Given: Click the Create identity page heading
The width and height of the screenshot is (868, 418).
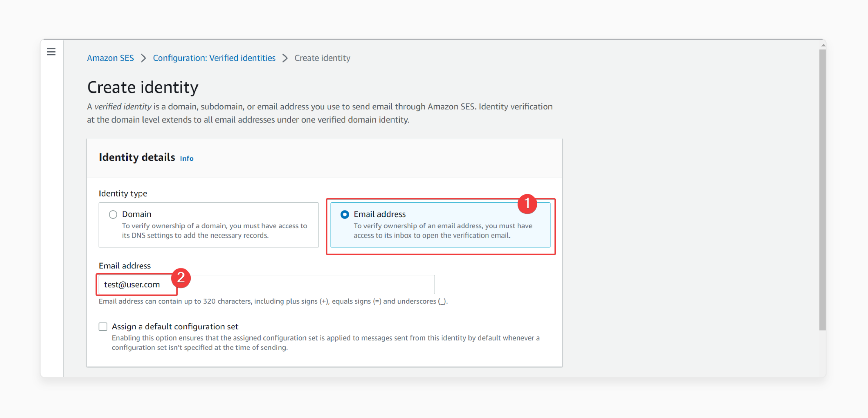Looking at the screenshot, I should [143, 87].
